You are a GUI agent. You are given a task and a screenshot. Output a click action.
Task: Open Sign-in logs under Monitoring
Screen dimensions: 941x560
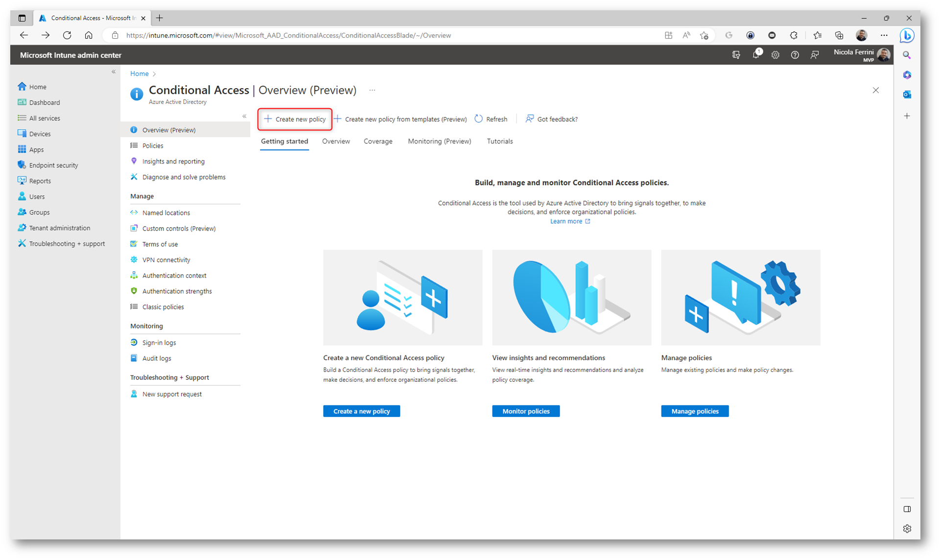coord(159,343)
